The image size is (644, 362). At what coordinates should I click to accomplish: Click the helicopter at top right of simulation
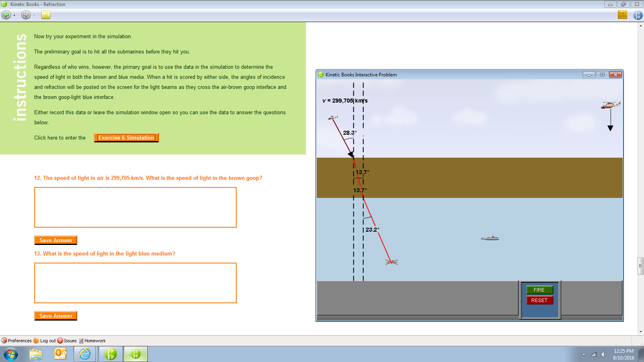[611, 105]
